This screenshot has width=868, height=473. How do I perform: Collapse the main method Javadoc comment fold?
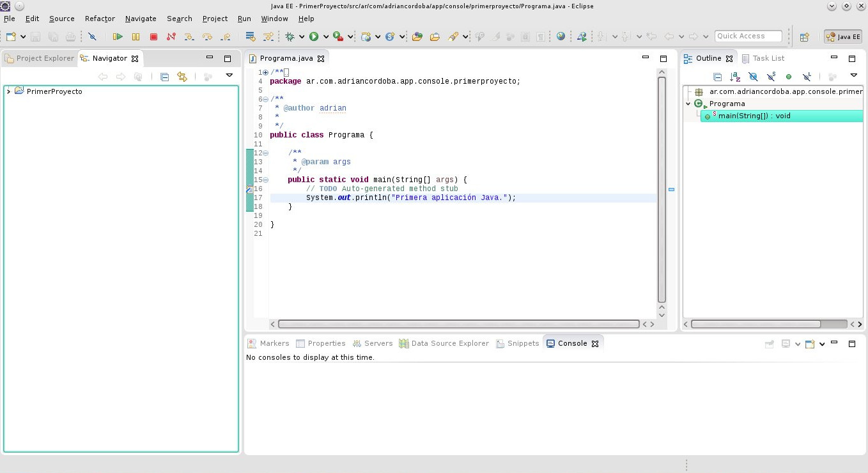click(x=265, y=153)
